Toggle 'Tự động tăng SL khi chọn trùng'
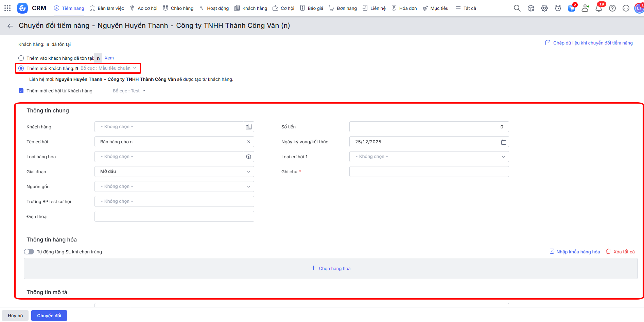This screenshot has width=644, height=322. pos(29,252)
